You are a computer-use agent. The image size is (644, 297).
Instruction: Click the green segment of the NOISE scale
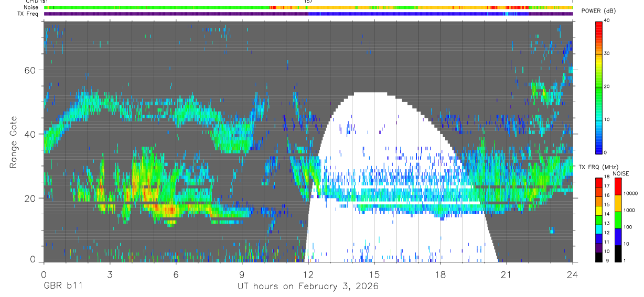(617, 219)
